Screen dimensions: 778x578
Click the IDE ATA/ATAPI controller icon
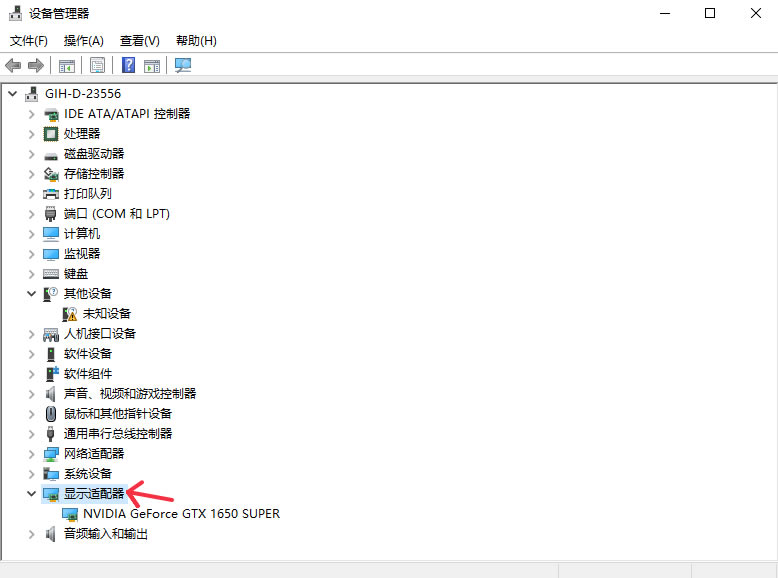51,115
